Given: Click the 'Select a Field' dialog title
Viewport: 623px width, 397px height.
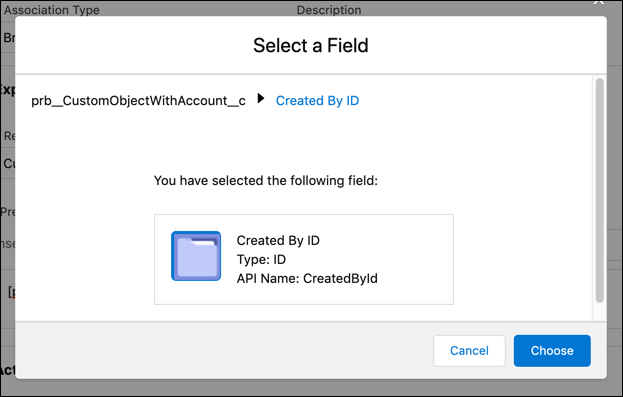Looking at the screenshot, I should click(311, 45).
